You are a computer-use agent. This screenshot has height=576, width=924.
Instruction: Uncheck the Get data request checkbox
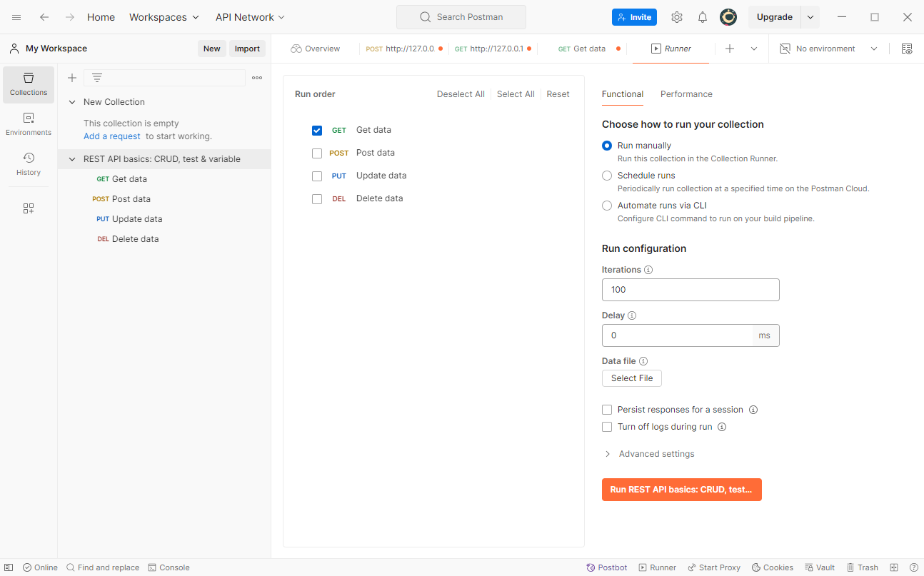(317, 131)
